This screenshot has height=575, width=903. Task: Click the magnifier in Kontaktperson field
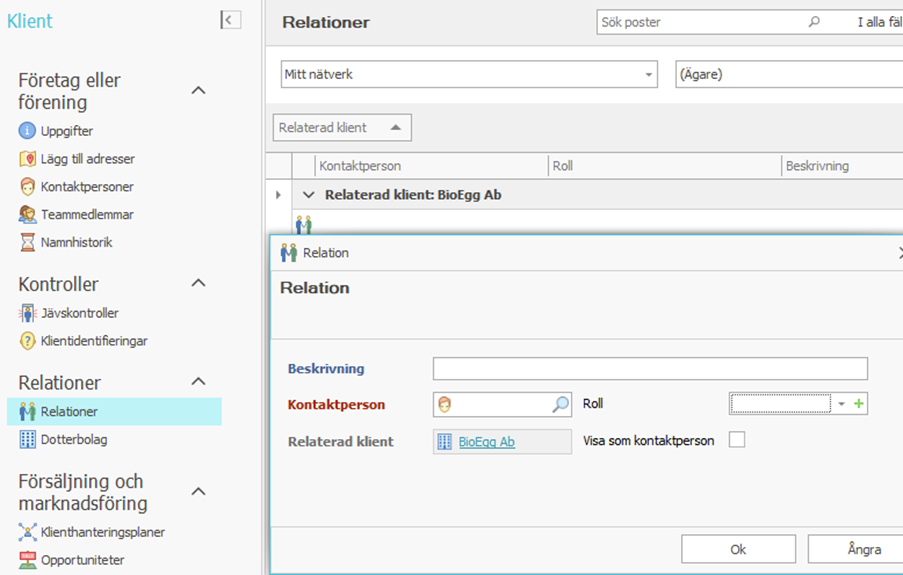coord(561,404)
